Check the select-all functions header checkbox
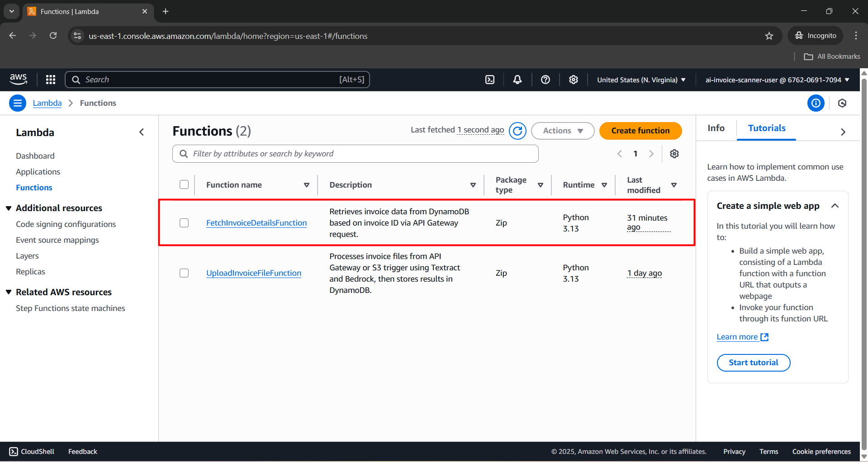 point(184,184)
